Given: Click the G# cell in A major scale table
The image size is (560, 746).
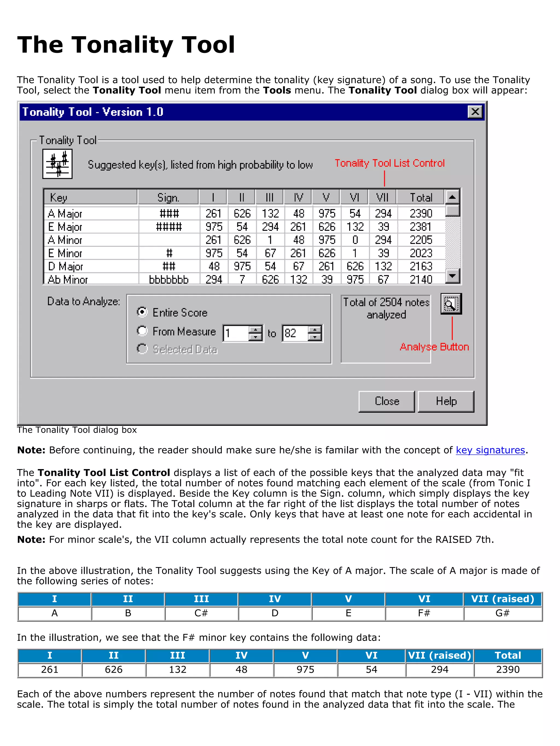Looking at the screenshot, I should coord(502,613).
